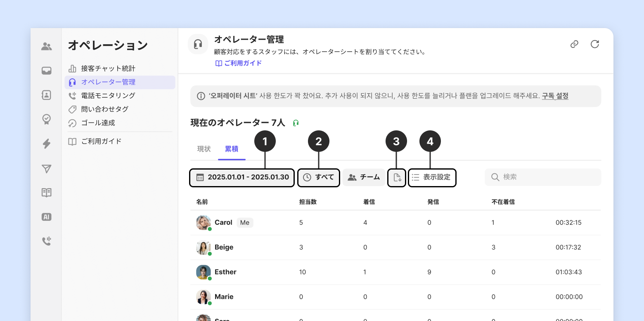Open the すべて time filter dropdown
This screenshot has height=321, width=644.
tap(319, 177)
